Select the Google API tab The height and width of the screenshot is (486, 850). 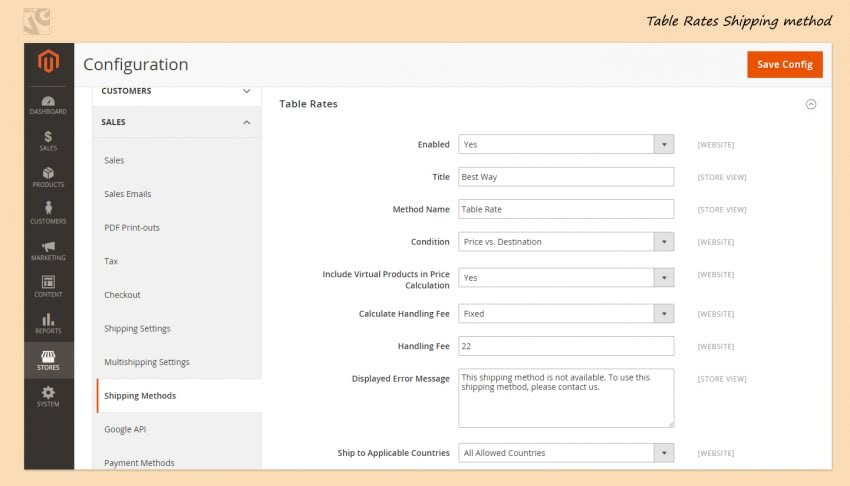coord(125,429)
